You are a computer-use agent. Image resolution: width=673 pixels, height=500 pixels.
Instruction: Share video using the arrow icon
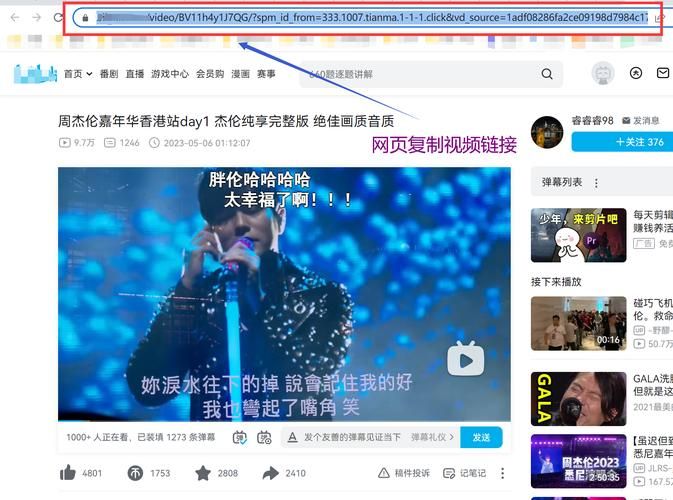[270, 473]
